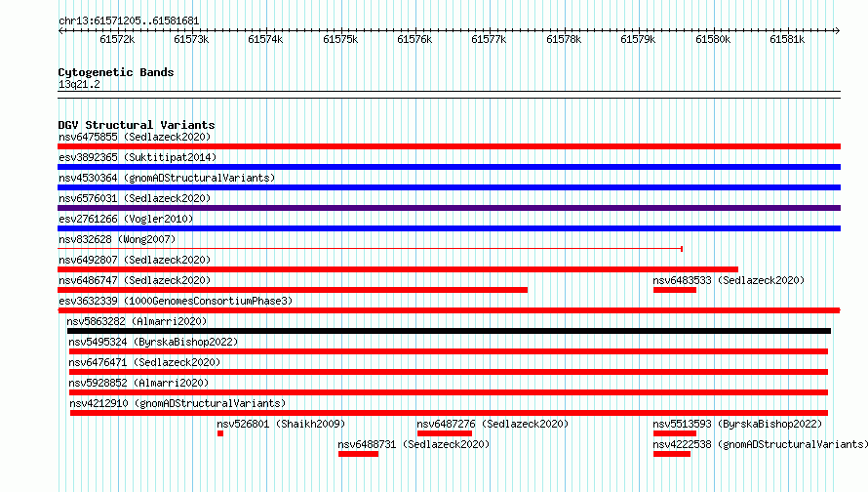868x492 pixels.
Task: Click the nsv6475855 (Sedlazeck2020) label
Action: point(135,137)
